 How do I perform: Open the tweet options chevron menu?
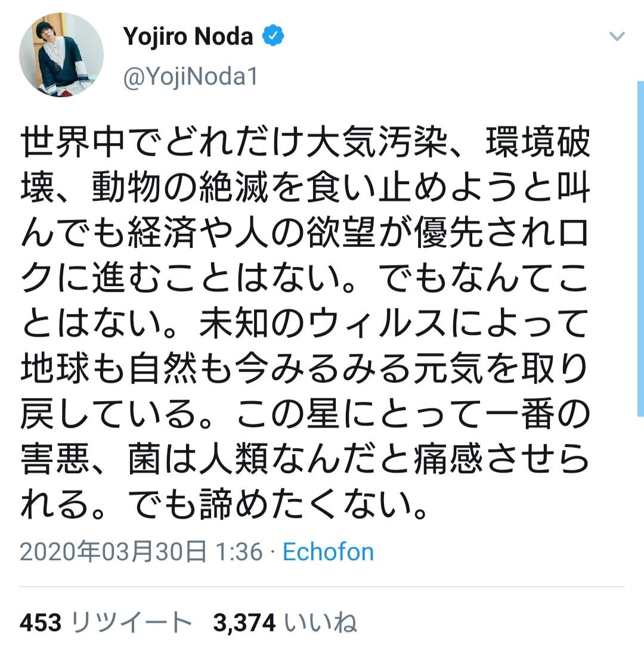[617, 36]
